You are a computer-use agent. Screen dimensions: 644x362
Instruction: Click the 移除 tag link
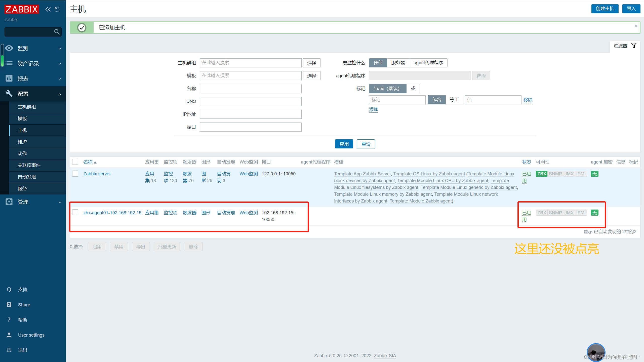[x=528, y=100]
